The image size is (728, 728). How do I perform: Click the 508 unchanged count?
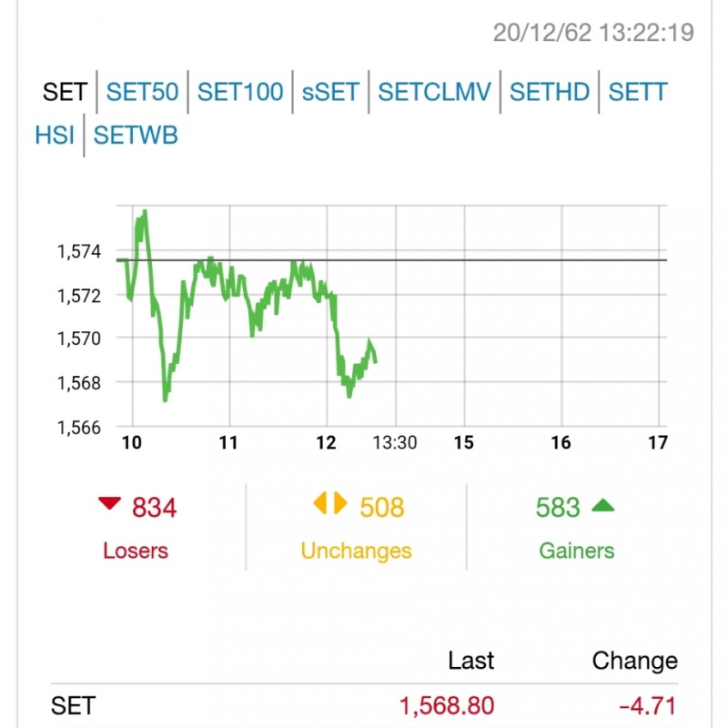click(381, 508)
